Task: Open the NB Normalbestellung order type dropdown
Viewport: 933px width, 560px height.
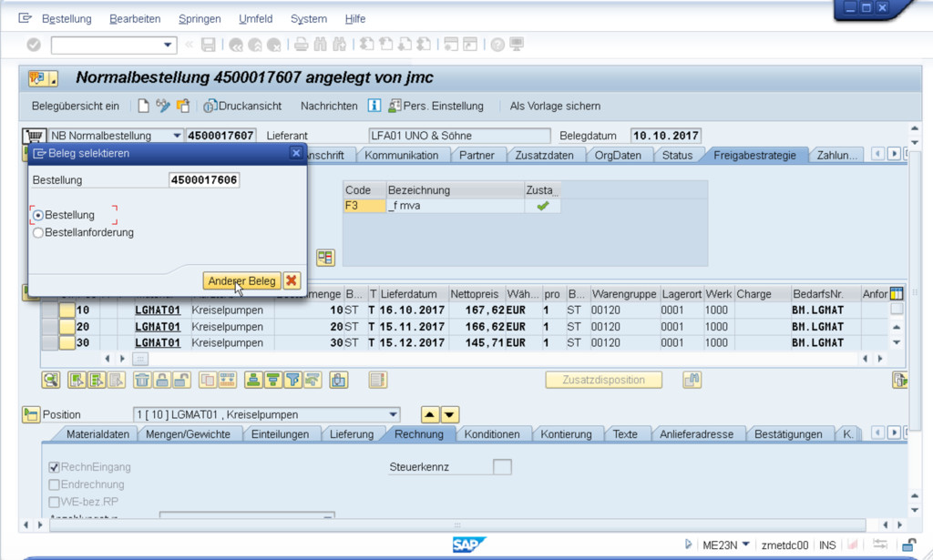Action: pyautogui.click(x=176, y=136)
